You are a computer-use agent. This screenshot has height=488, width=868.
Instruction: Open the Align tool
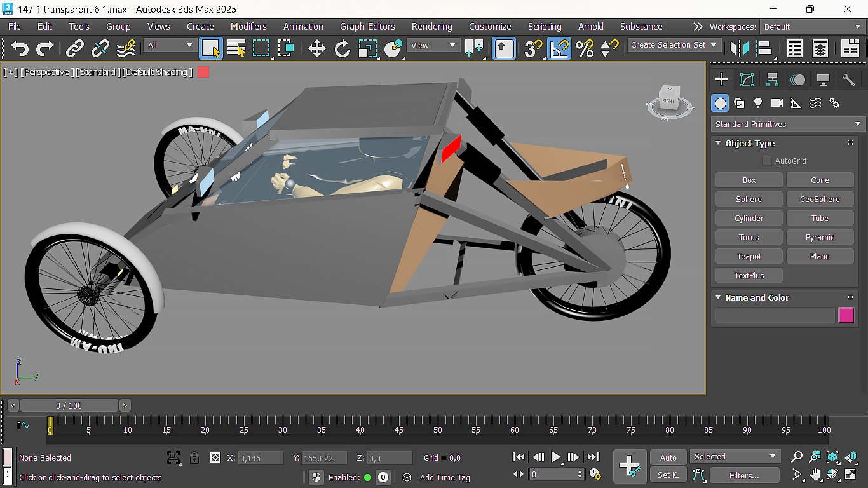point(764,49)
